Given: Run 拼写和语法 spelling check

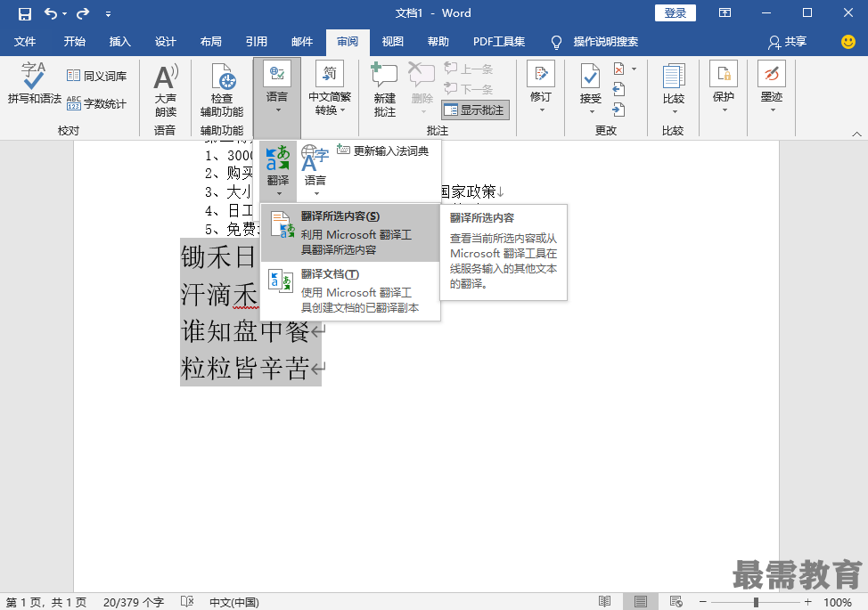Looking at the screenshot, I should point(35,83).
